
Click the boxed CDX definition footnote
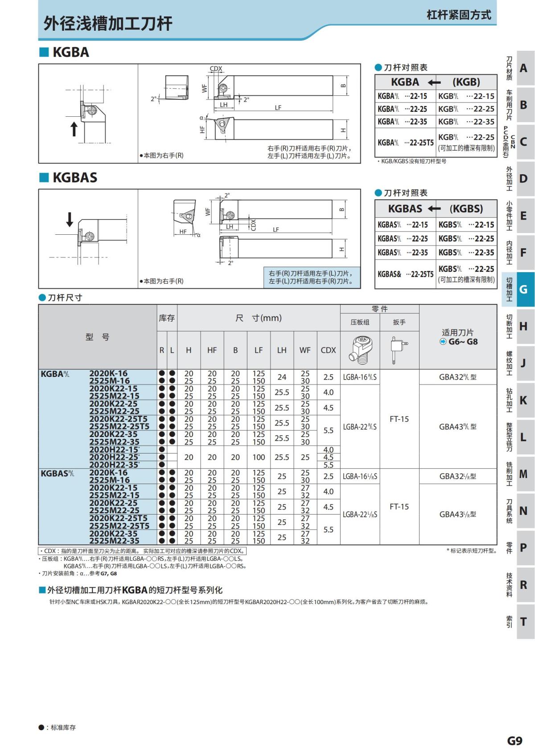[x=142, y=551]
